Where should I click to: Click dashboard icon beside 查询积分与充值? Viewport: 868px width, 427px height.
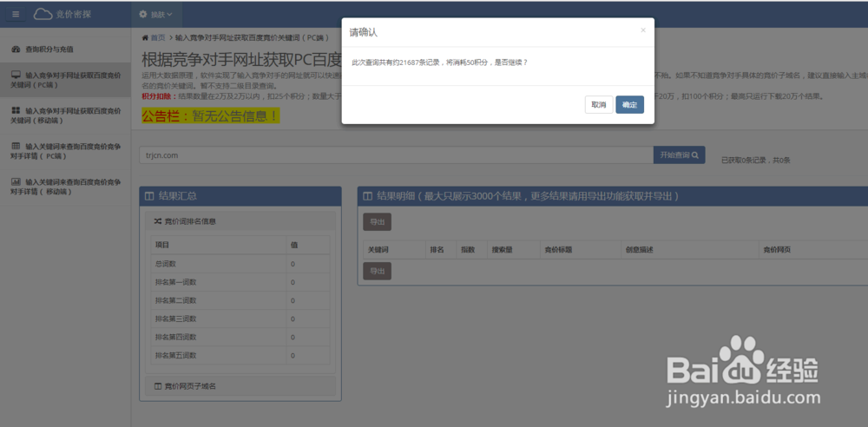click(x=16, y=49)
